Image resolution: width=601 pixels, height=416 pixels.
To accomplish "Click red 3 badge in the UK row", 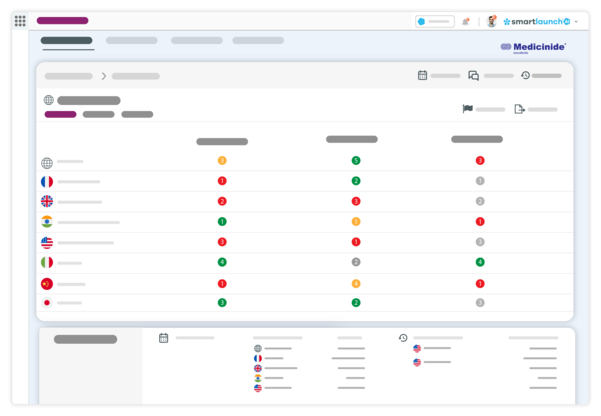I will click(356, 201).
